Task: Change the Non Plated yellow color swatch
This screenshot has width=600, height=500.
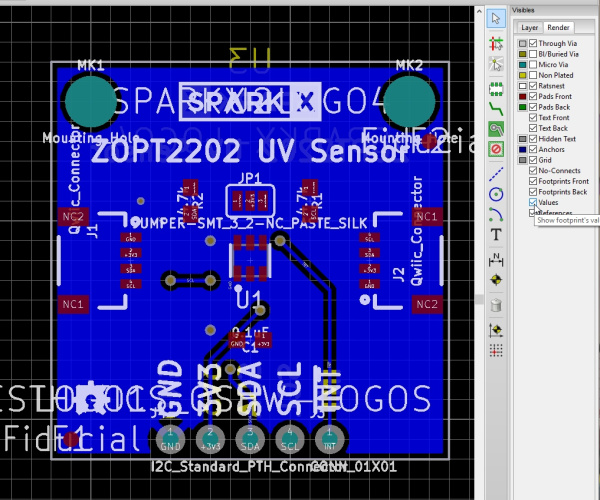Action: [522, 75]
